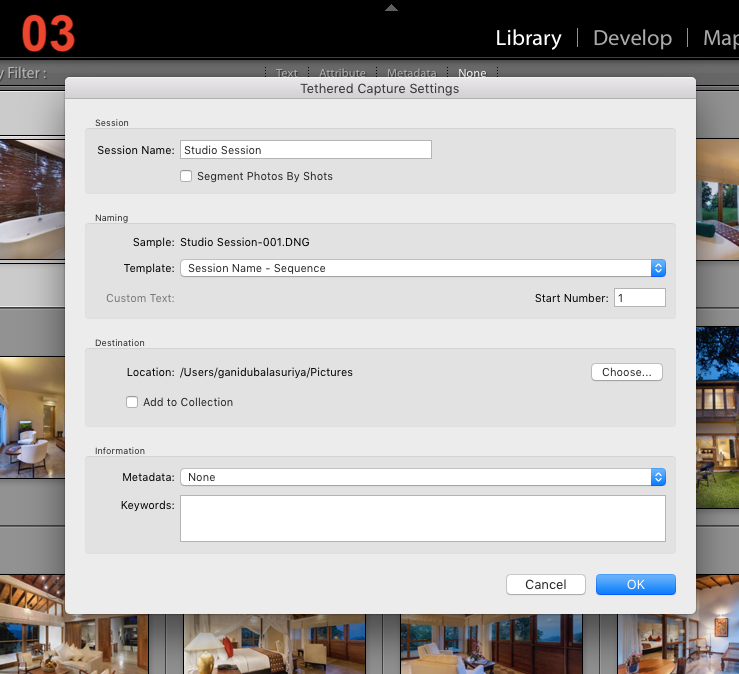The width and height of the screenshot is (739, 674).
Task: Switch to the Develop module
Action: tap(632, 38)
